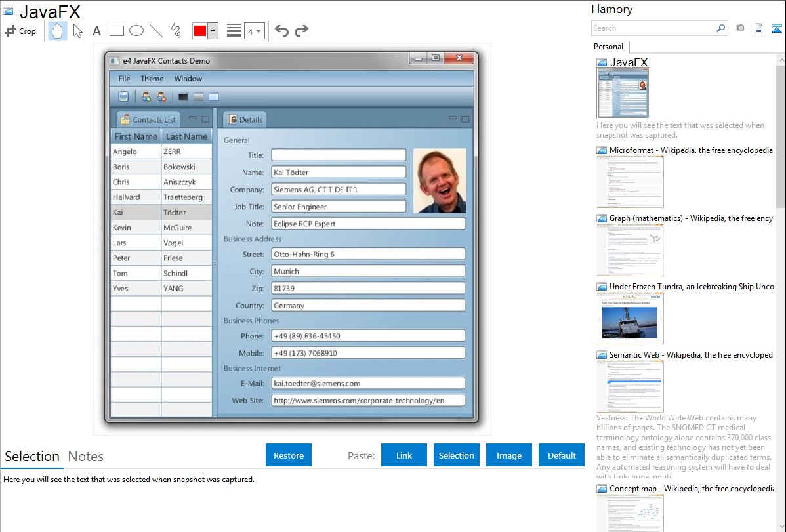This screenshot has height=532, width=786.
Task: Redo the last annotation
Action: 301,31
